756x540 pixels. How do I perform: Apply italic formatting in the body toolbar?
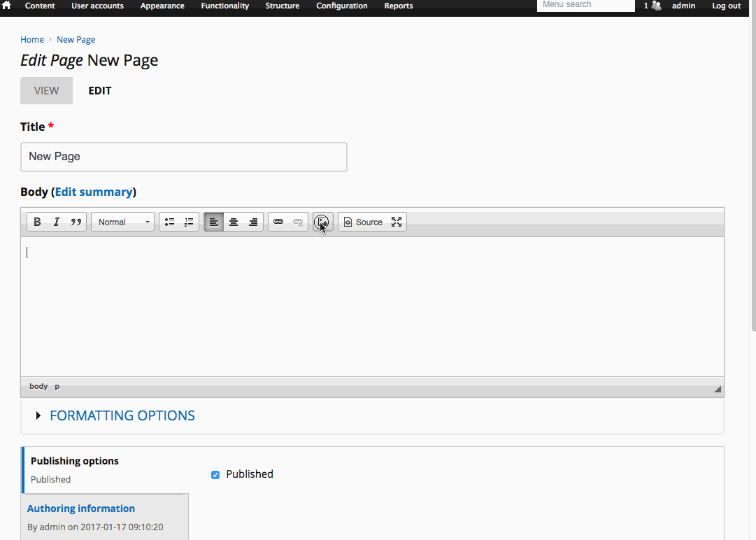click(57, 222)
